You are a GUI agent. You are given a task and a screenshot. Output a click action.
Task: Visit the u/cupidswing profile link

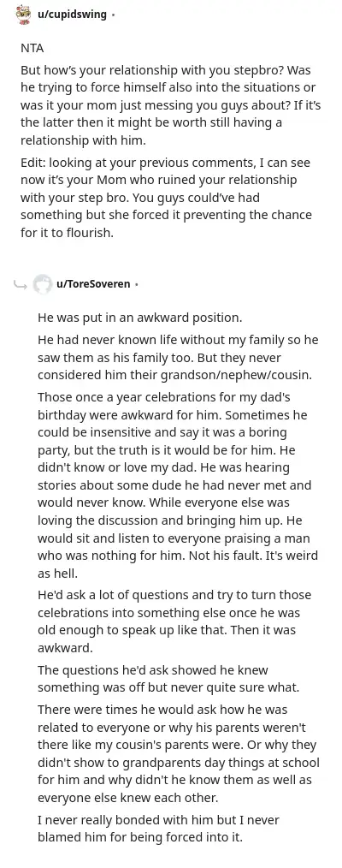pyautogui.click(x=71, y=15)
